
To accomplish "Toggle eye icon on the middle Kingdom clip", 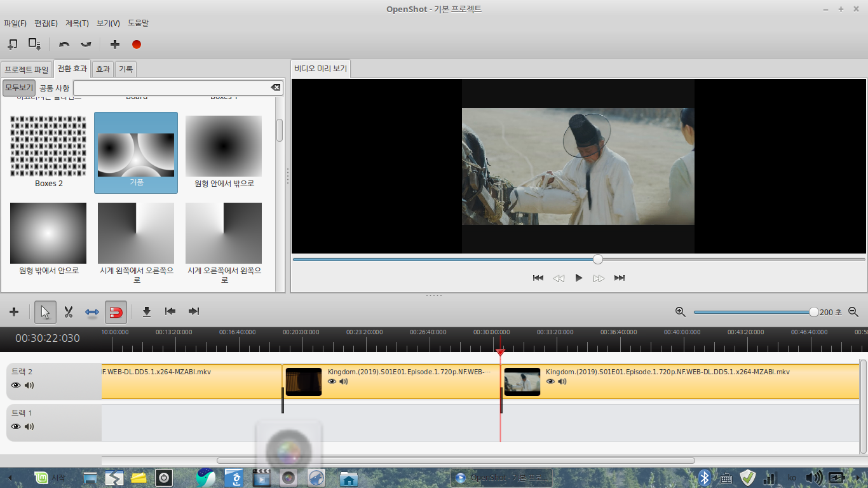I will [332, 381].
